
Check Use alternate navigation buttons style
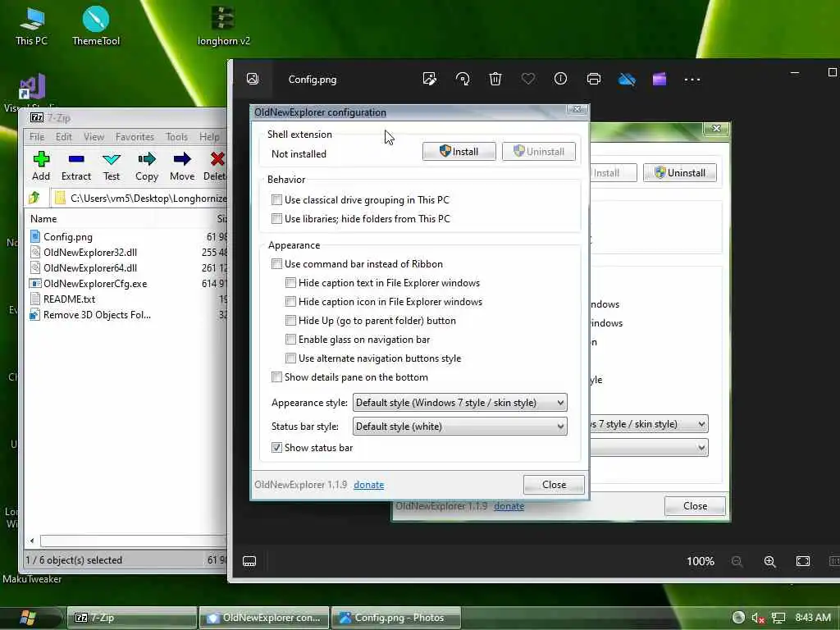click(x=290, y=358)
